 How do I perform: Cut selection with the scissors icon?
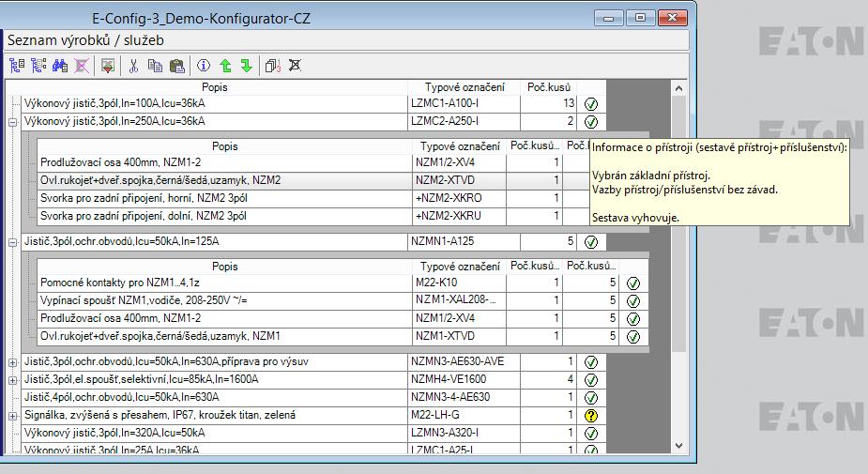[133, 66]
